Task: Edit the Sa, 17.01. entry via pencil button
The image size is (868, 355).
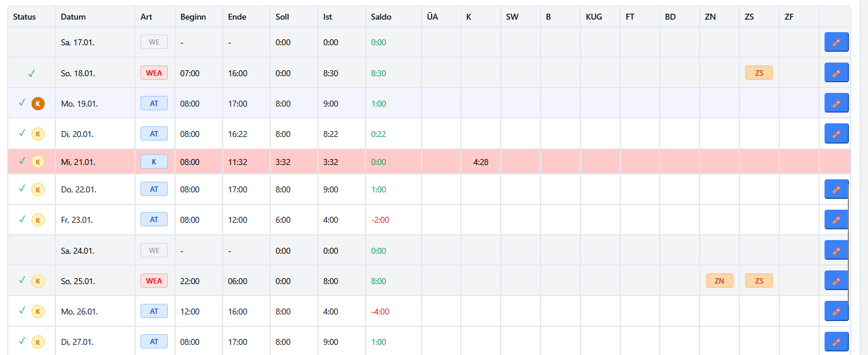Action: pos(836,42)
